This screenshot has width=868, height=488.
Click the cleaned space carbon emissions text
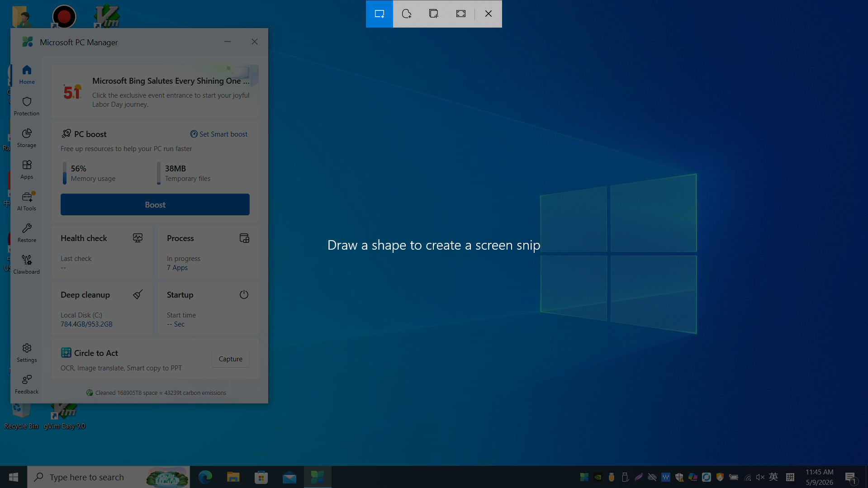[x=161, y=393]
